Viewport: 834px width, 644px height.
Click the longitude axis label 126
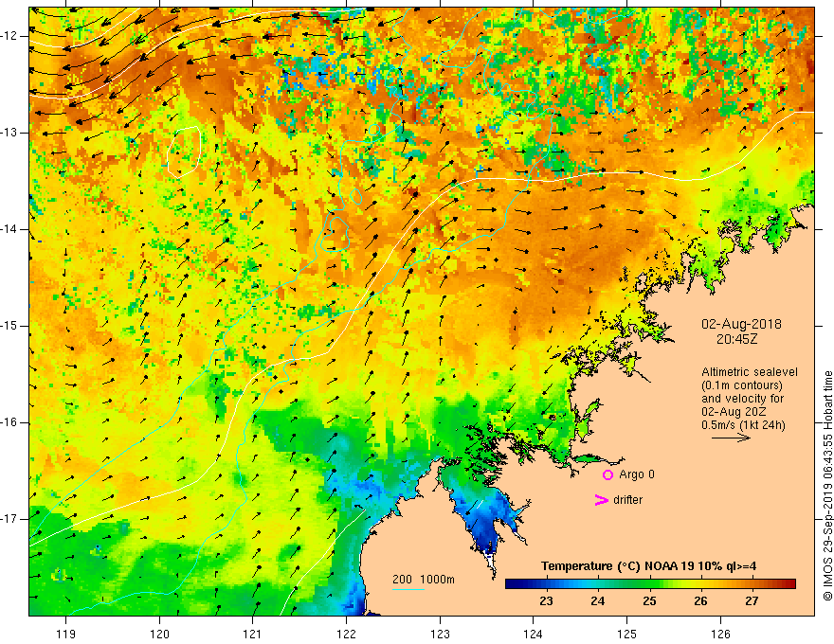[720, 634]
